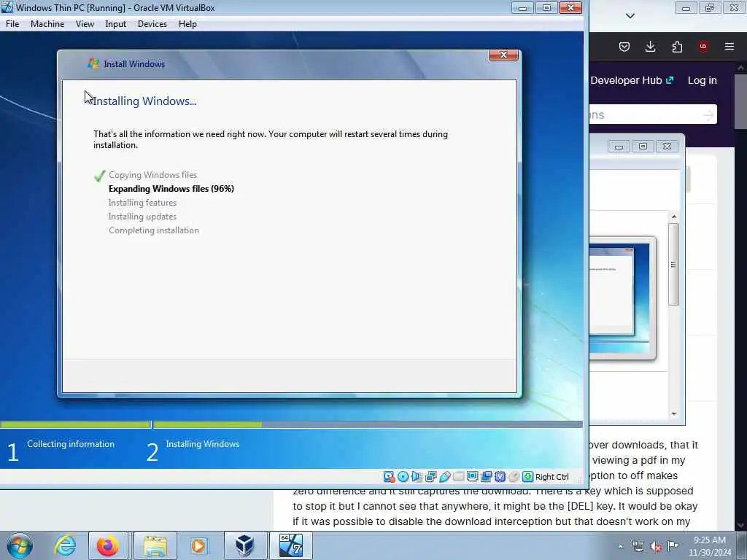Open the Developer Hub link
Image resolution: width=747 pixels, height=560 pixels.
632,80
